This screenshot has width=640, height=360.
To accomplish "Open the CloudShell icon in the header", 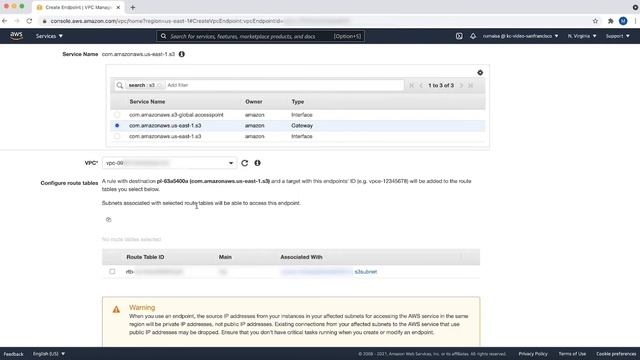I will tap(459, 36).
